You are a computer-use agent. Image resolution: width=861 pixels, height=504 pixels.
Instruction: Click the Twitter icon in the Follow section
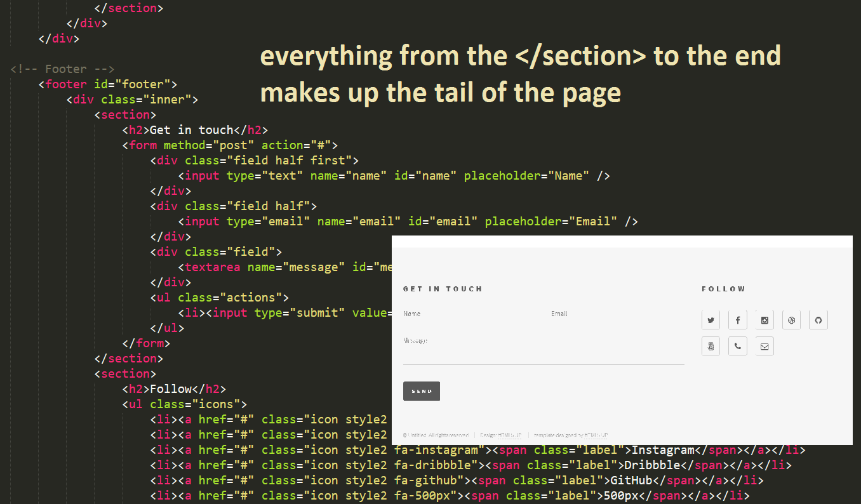(711, 320)
